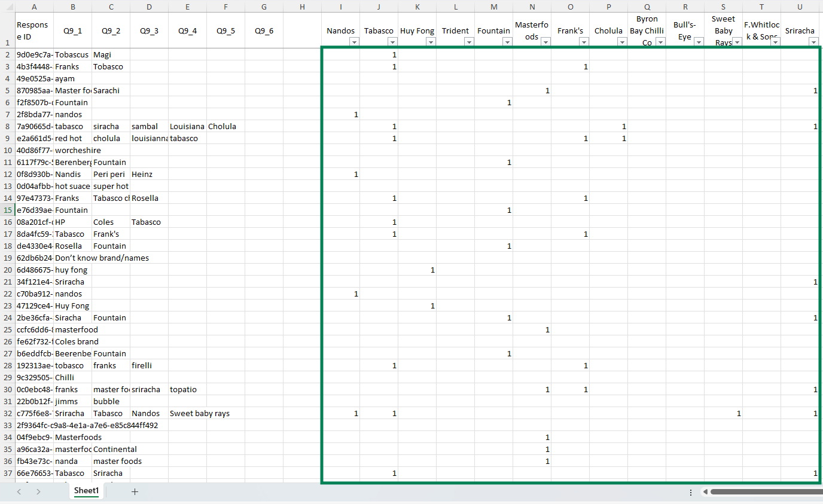Click the Heinz cell
Viewport: 823px width, 504px height.
149,174
